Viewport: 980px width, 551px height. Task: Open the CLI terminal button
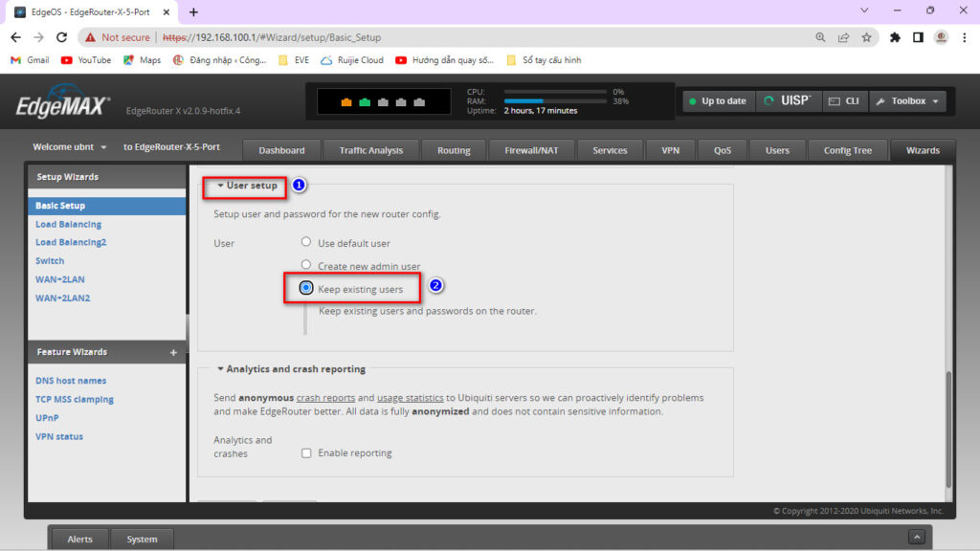point(842,101)
